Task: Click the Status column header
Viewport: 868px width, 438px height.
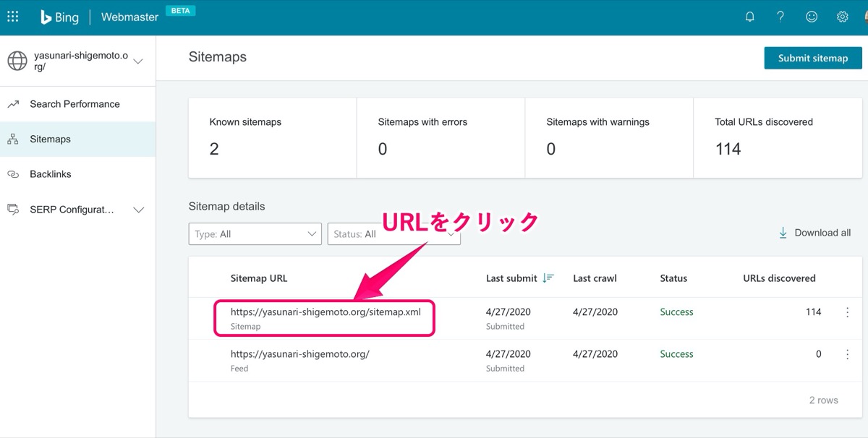Action: tap(673, 278)
